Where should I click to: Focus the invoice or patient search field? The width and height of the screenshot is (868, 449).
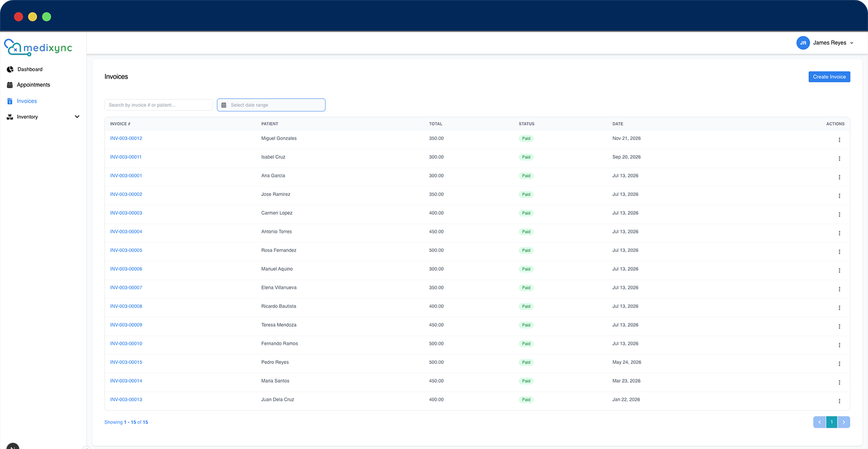pos(159,105)
